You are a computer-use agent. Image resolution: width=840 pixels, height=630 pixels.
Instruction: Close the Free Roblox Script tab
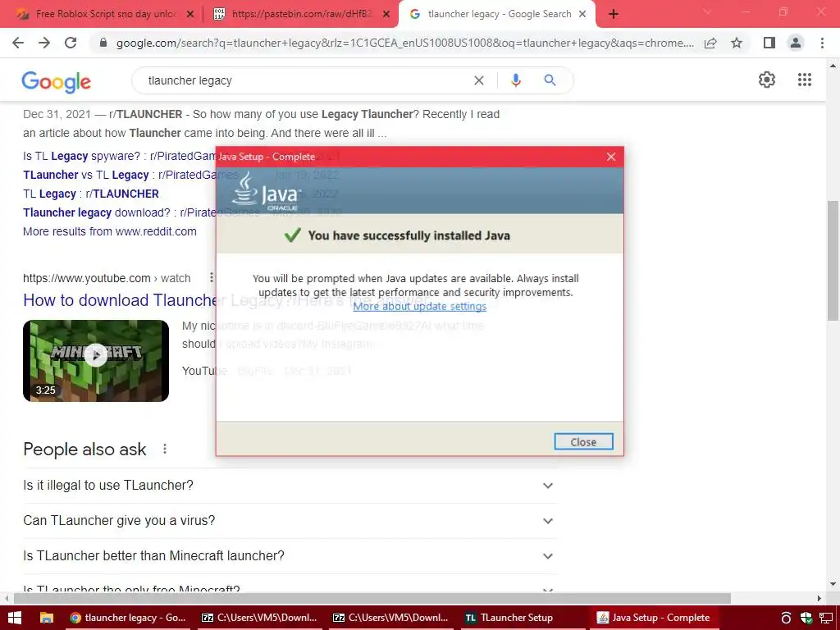(189, 15)
